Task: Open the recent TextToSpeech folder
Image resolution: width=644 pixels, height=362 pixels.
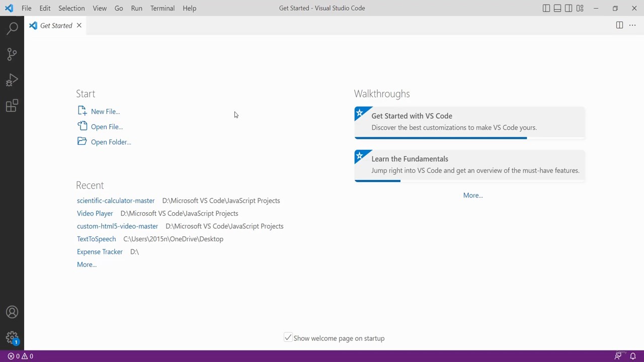Action: click(96, 239)
